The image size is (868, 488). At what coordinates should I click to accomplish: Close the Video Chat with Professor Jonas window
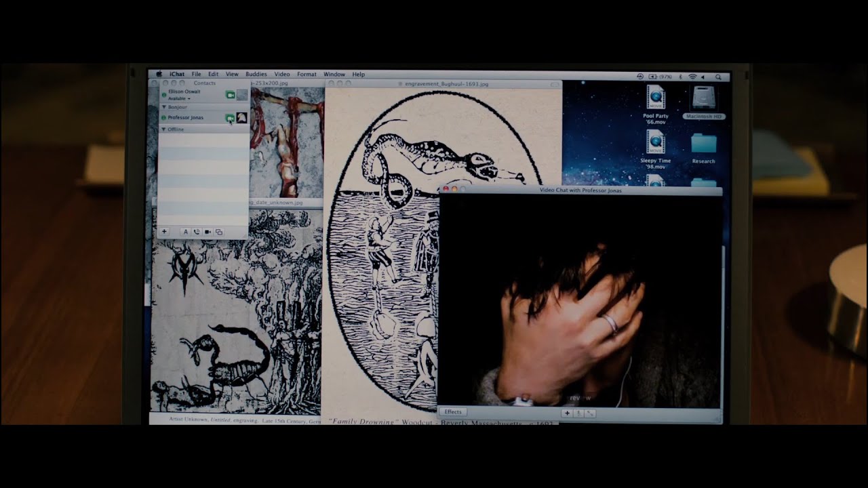coord(446,190)
